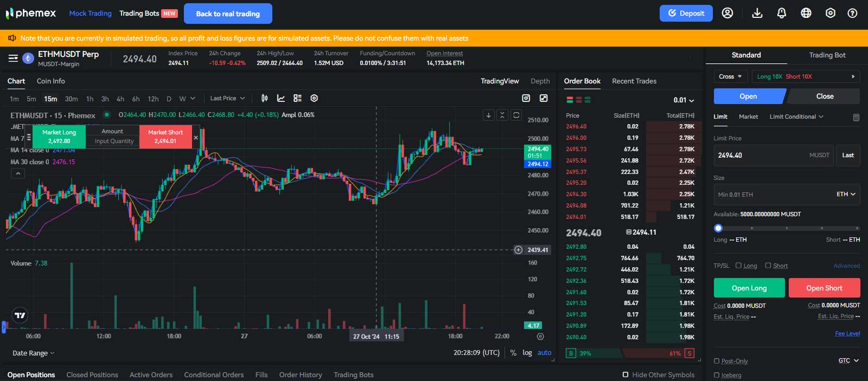Click the Phemex logo
This screenshot has height=381, width=868.
point(31,13)
